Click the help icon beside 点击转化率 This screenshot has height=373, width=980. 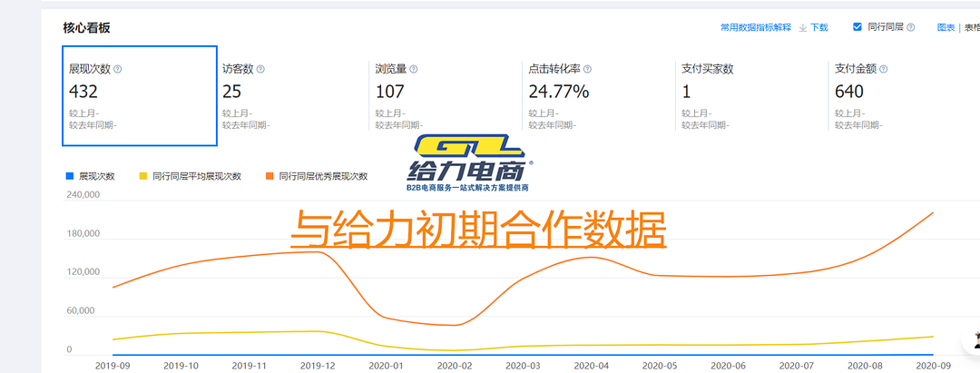click(x=587, y=69)
